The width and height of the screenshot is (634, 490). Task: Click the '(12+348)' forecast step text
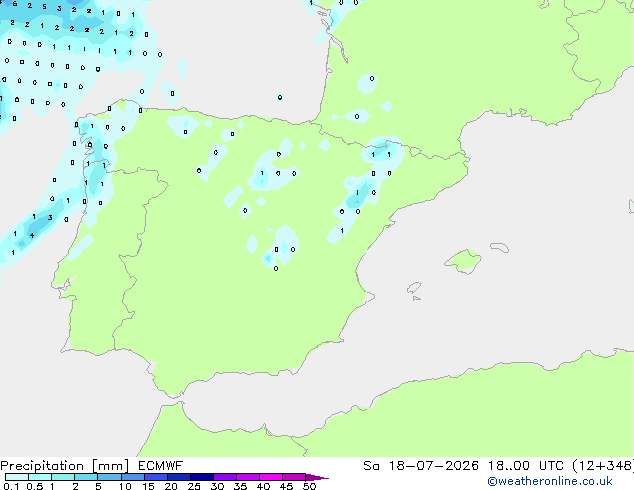(x=603, y=466)
